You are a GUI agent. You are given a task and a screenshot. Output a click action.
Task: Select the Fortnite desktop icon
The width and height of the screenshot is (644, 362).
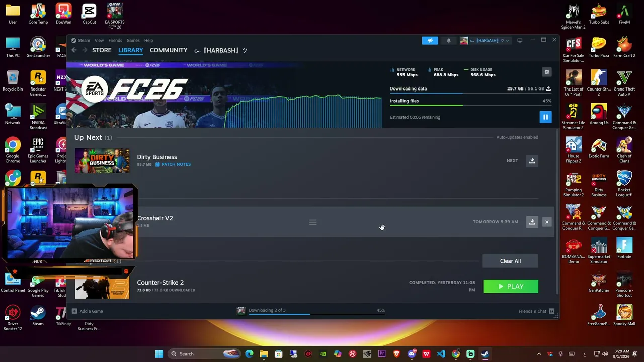pyautogui.click(x=624, y=248)
